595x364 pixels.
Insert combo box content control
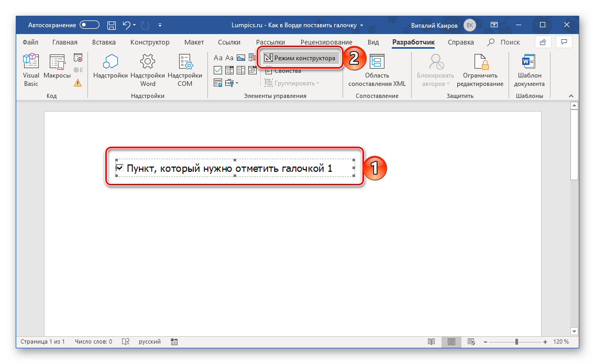coord(229,70)
